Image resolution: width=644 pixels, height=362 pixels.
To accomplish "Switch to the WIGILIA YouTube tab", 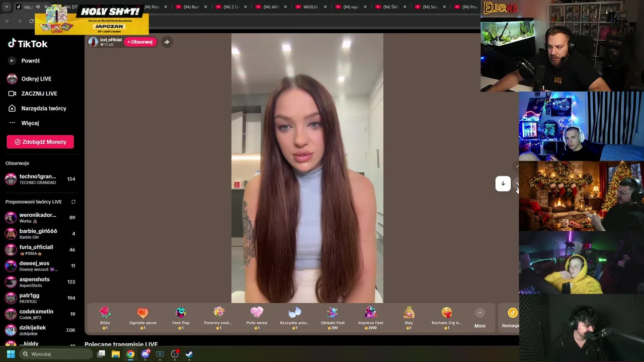I will tap(310, 7).
